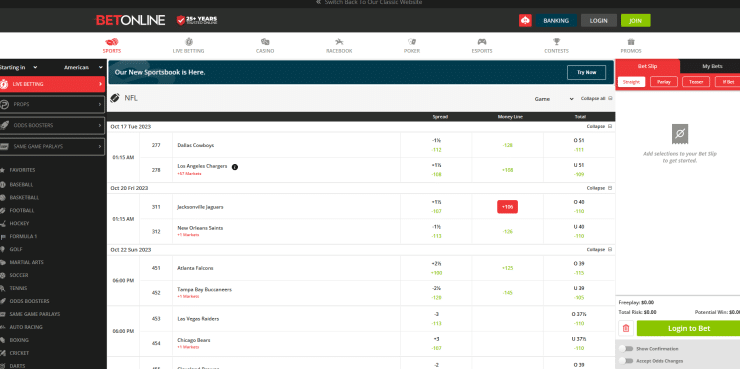Click the Favorites star icon in sidebar
This screenshot has height=369, width=740.
pos(2,170)
